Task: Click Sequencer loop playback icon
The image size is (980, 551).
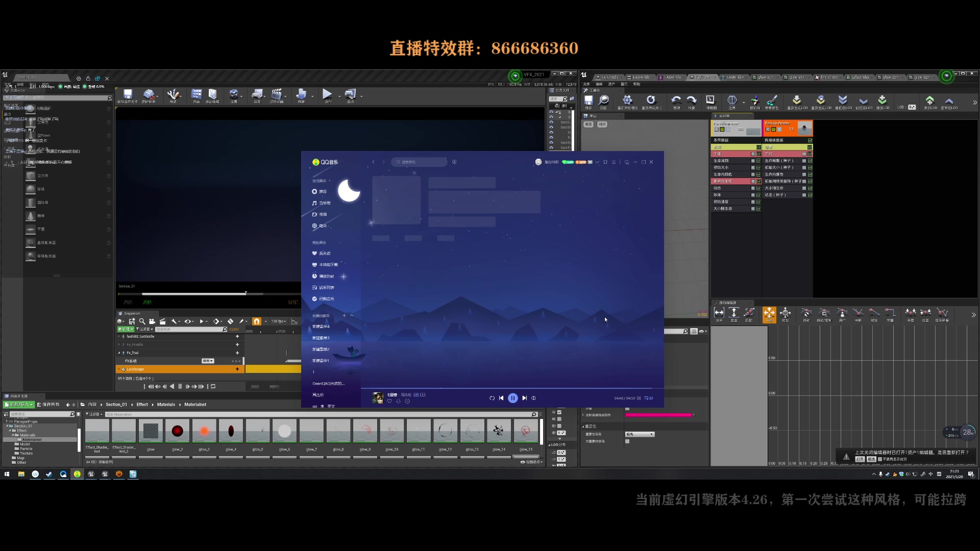Action: pyautogui.click(x=213, y=387)
